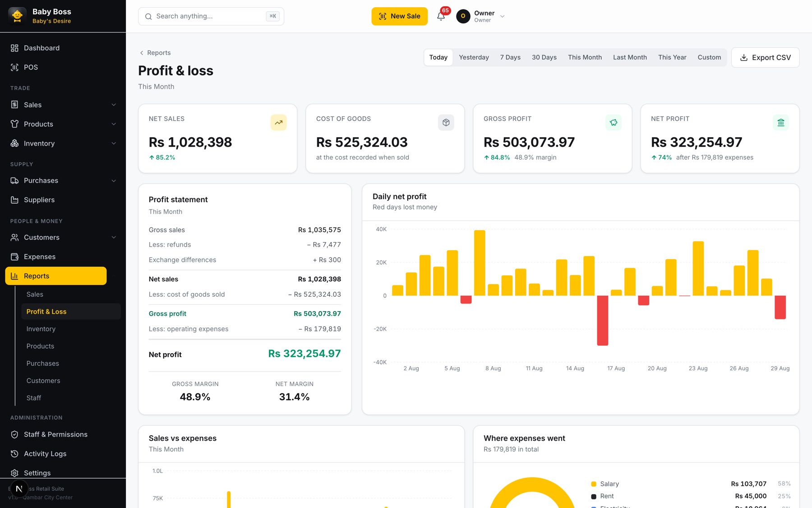Viewport: 812px width, 508px height.
Task: Open notifications bell with 65 badge
Action: (x=441, y=16)
